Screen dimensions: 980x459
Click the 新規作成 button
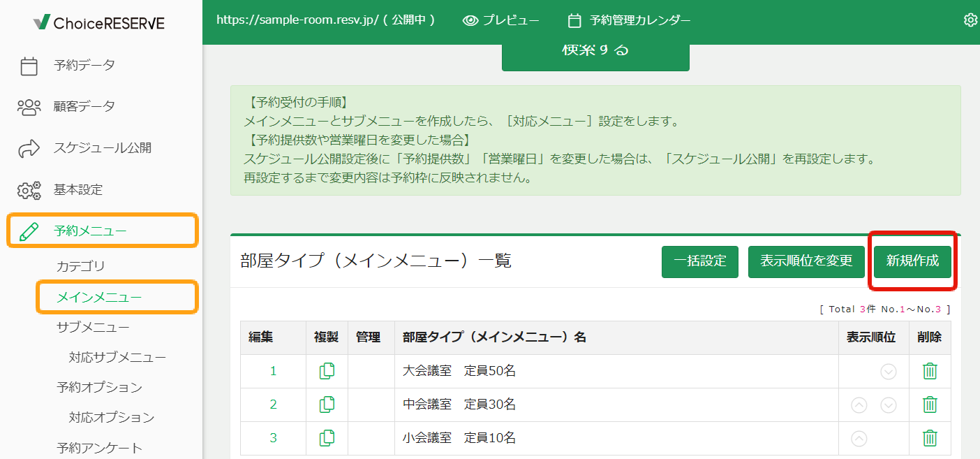912,261
